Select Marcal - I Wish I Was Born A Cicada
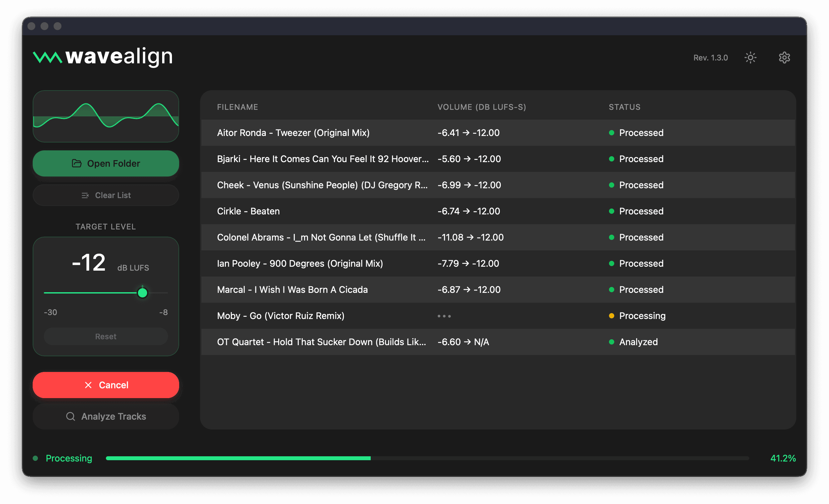829x504 pixels. point(498,290)
